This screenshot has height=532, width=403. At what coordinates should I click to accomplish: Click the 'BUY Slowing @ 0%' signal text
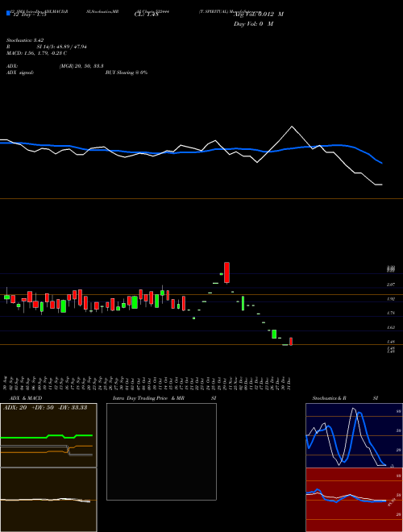click(127, 73)
